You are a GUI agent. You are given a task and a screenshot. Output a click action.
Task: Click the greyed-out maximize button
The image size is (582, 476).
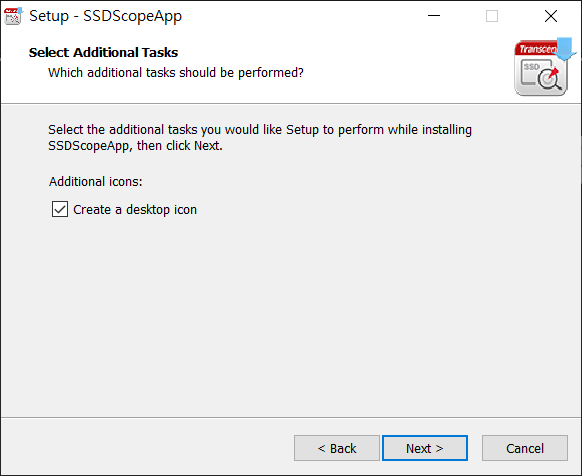tap(492, 16)
